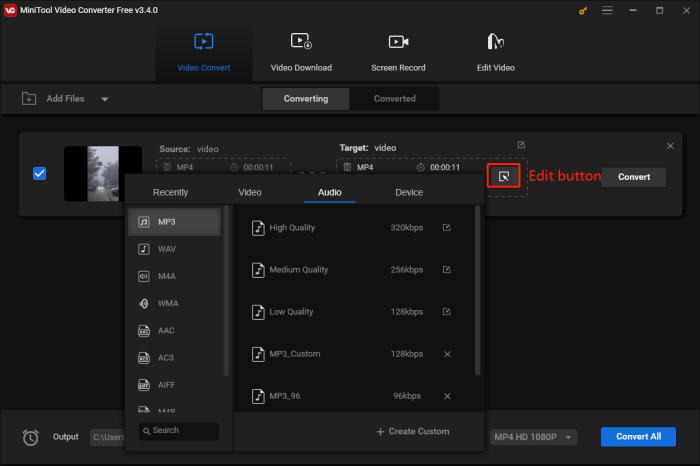This screenshot has height=466, width=700.
Task: Select the MP3_96 preset
Action: [353, 396]
